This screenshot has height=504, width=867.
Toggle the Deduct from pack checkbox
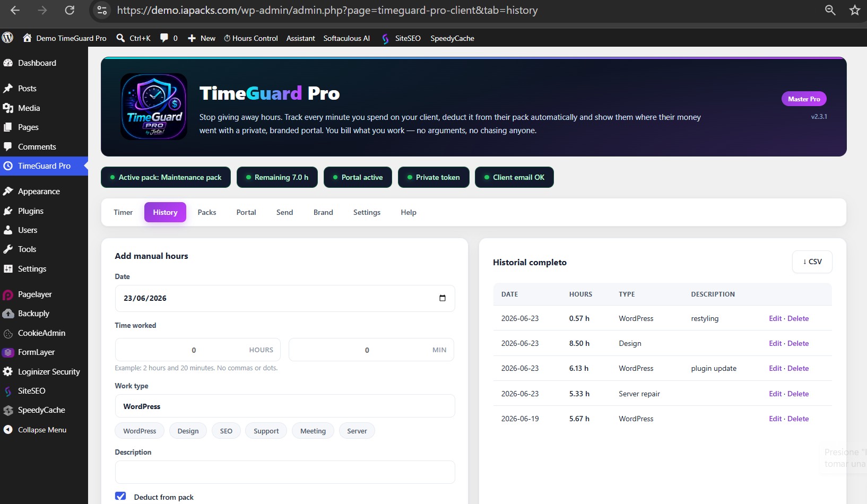tap(120, 496)
